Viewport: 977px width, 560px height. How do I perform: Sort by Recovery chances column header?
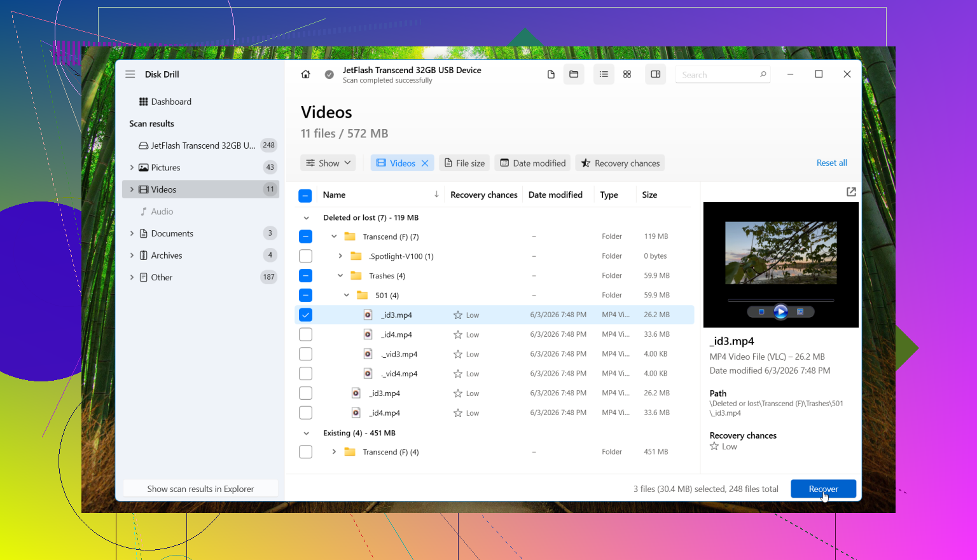click(483, 195)
